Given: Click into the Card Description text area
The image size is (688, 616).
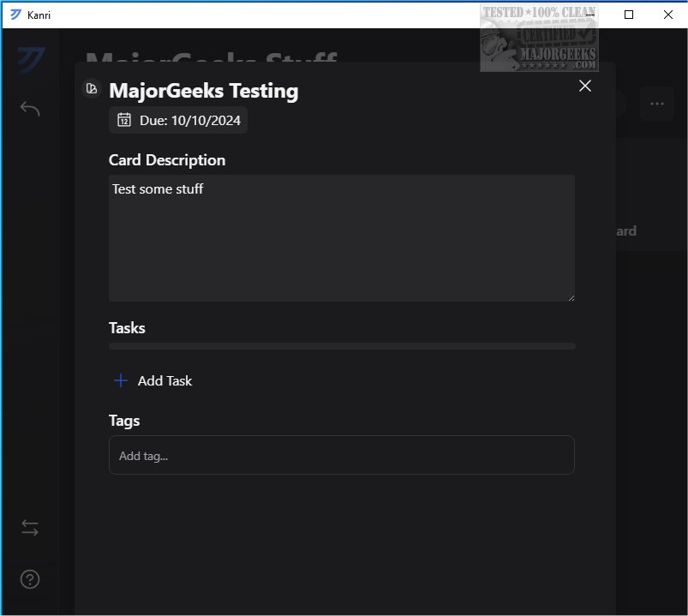Looking at the screenshot, I should (341, 238).
